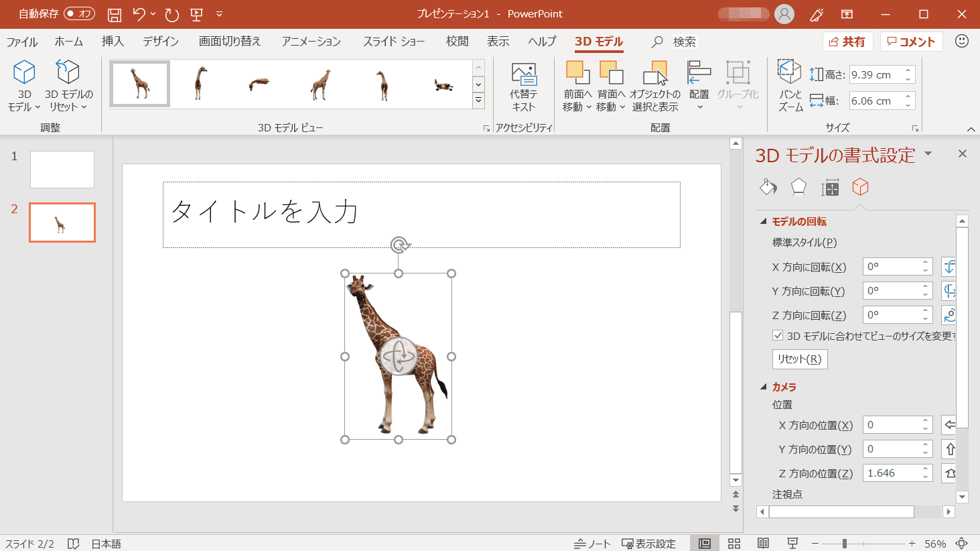980x551 pixels.
Task: Click Z rotation icon button
Action: [x=949, y=315]
